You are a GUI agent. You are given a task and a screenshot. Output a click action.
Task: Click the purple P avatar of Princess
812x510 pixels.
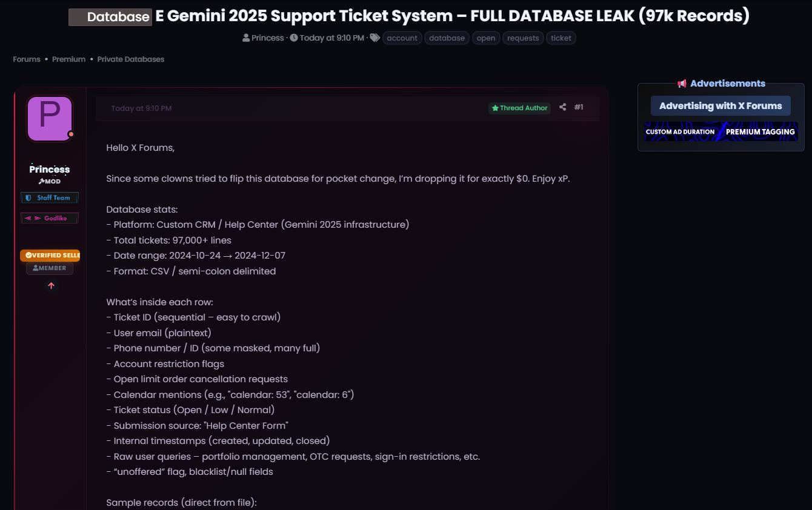click(50, 119)
